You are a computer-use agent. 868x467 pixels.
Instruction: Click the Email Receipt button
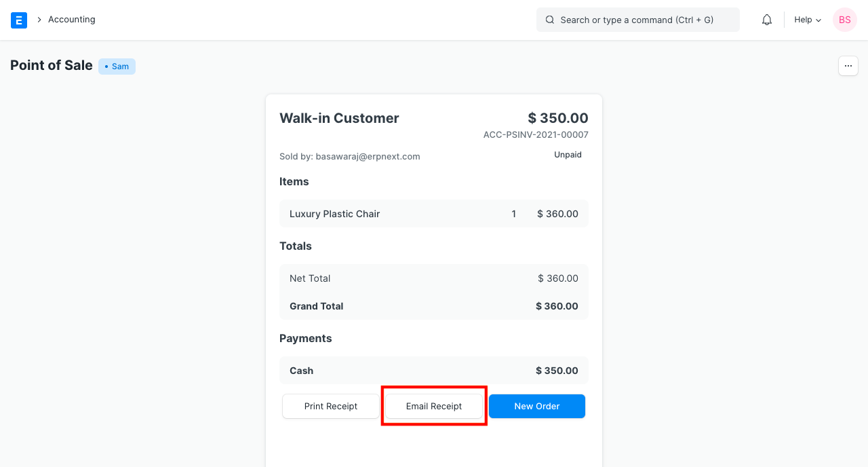433,406
